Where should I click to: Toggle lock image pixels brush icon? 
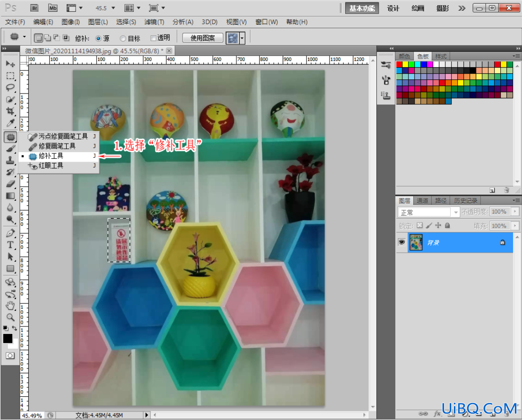tap(429, 225)
